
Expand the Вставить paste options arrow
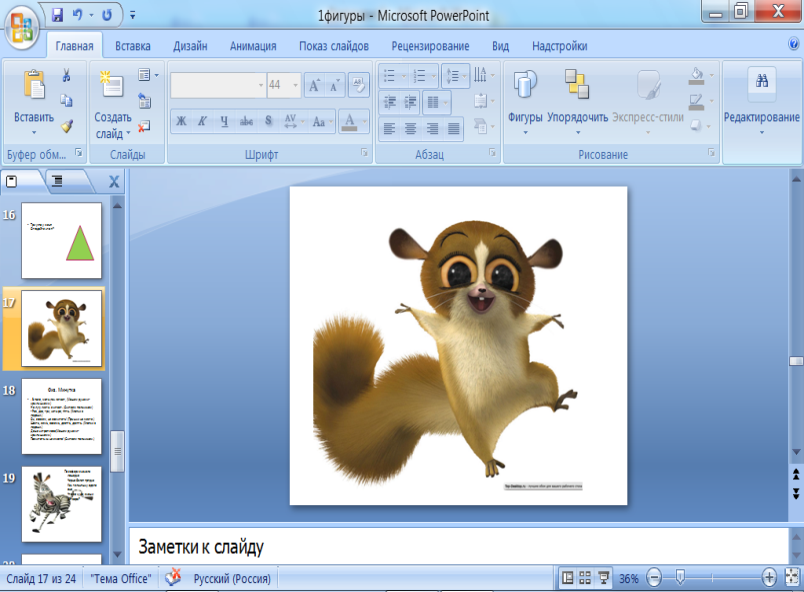pyautogui.click(x=34, y=132)
